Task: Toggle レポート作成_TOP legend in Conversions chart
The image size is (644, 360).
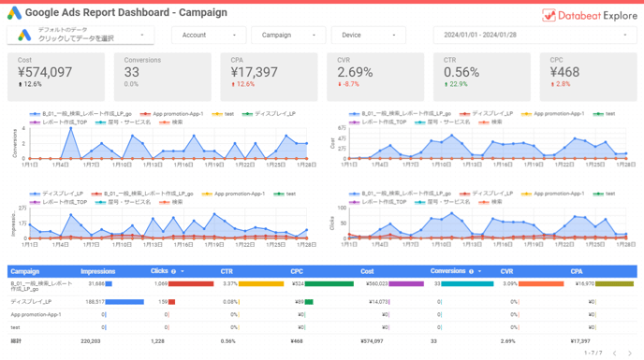Action: pyautogui.click(x=58, y=122)
